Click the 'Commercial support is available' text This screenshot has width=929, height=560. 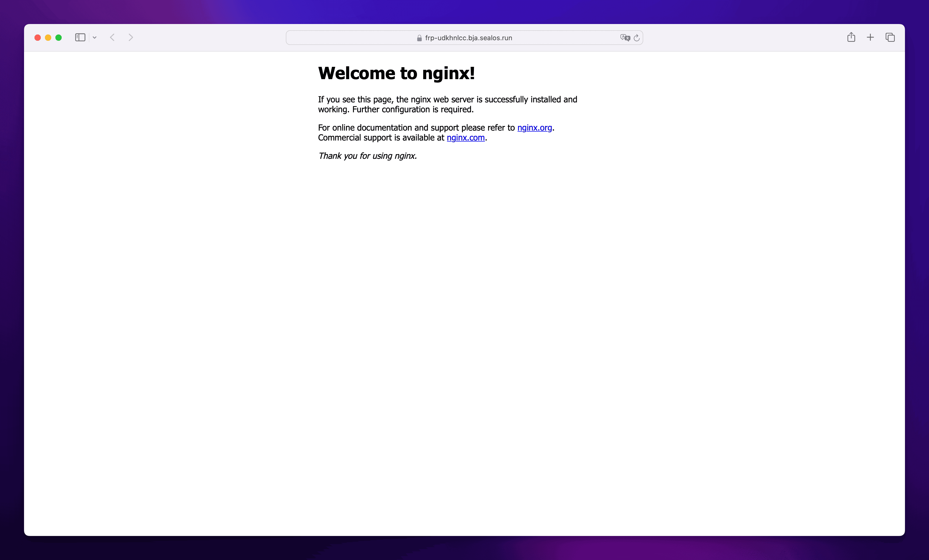[381, 138]
